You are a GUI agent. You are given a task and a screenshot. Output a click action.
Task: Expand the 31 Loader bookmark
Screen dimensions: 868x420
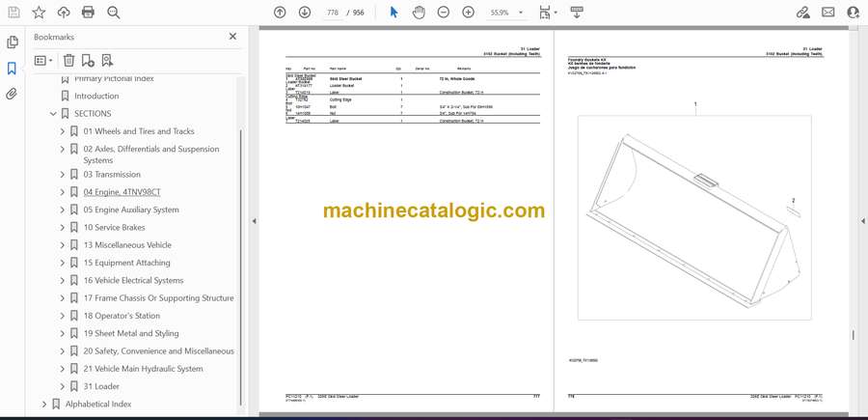[62, 386]
